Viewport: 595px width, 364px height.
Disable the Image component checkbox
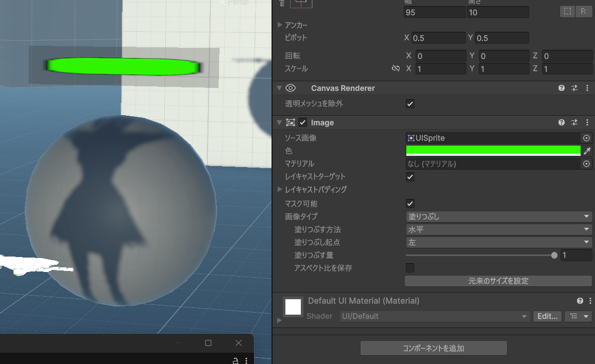click(x=302, y=122)
